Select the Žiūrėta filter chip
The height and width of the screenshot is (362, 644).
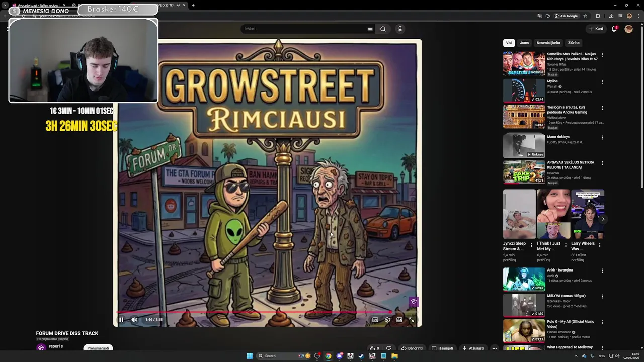click(574, 43)
